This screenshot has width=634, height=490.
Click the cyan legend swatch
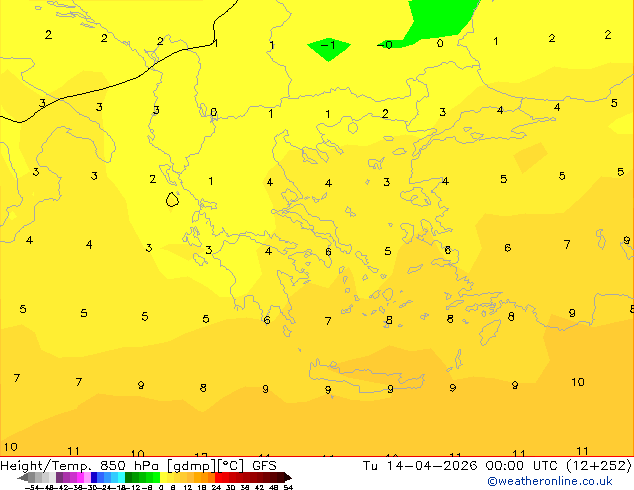click(x=121, y=477)
